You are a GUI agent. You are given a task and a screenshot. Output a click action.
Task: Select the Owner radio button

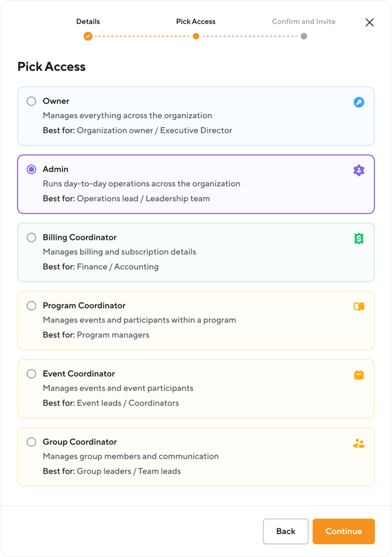pos(32,101)
